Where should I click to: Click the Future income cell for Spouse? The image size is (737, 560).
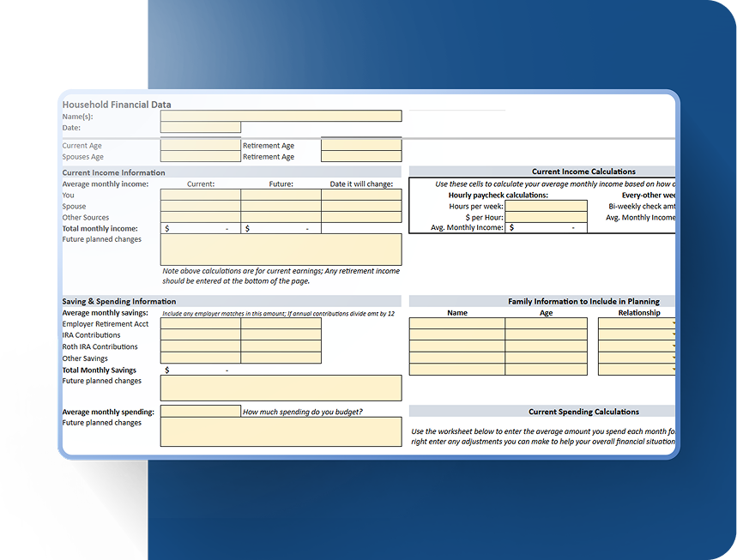pyautogui.click(x=281, y=207)
